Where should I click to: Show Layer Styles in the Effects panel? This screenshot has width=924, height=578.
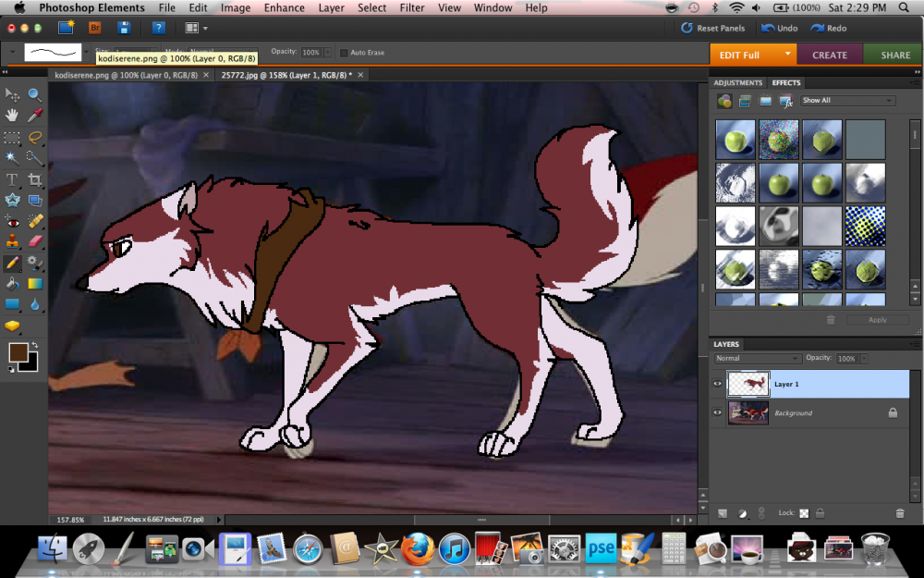click(x=744, y=102)
